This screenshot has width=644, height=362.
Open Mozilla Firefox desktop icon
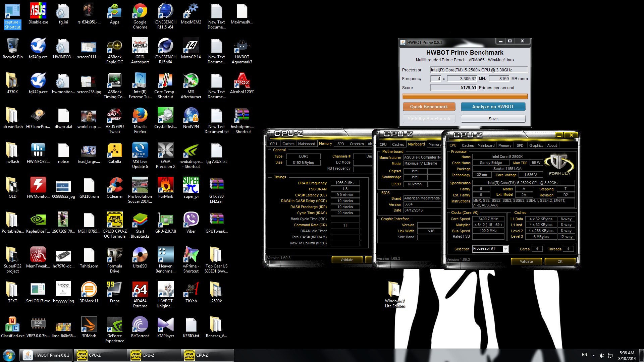coord(140,121)
